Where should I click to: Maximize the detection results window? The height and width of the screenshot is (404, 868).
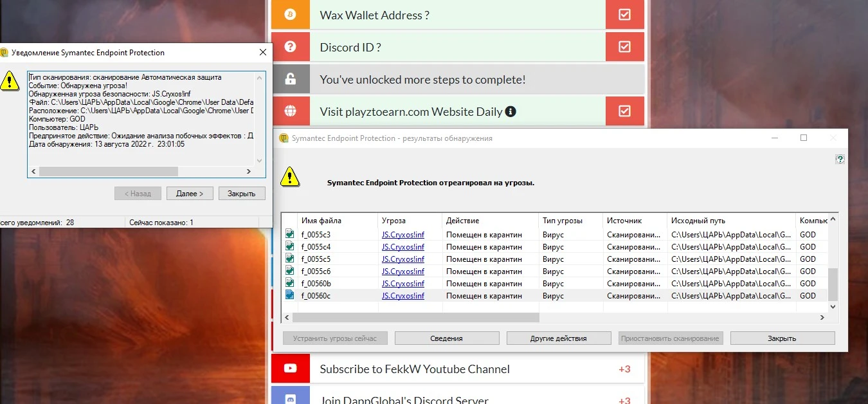pyautogui.click(x=804, y=138)
